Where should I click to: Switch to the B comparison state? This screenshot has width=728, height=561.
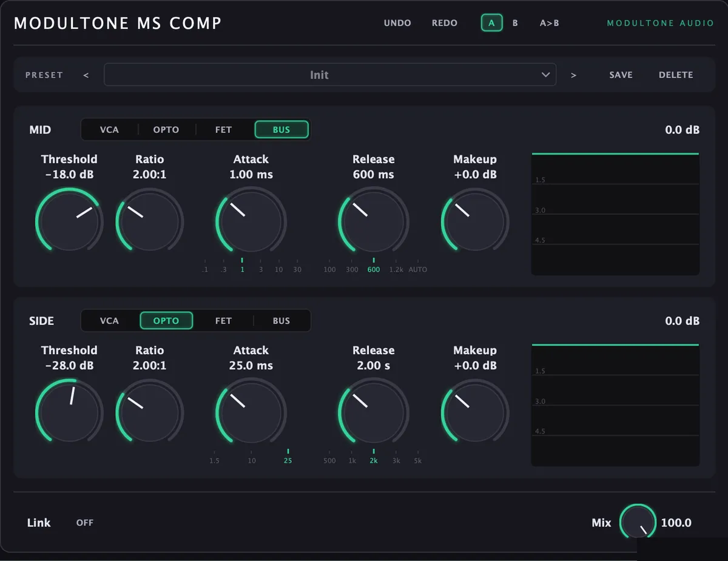(515, 23)
